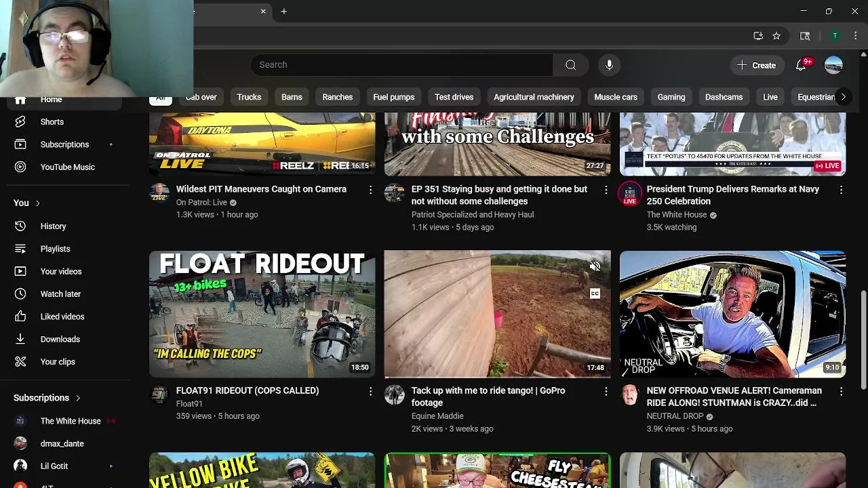Click the Create button
Image resolution: width=868 pixels, height=488 pixels.
pyautogui.click(x=757, y=65)
